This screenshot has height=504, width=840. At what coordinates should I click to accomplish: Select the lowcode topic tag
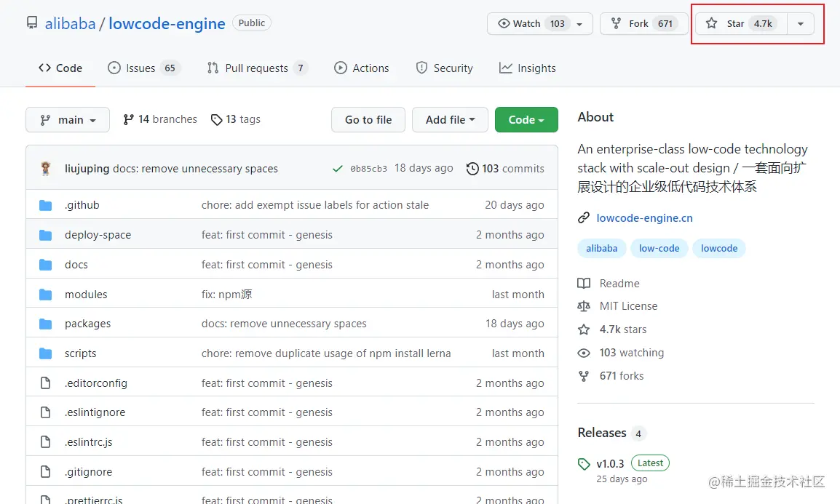(x=719, y=248)
